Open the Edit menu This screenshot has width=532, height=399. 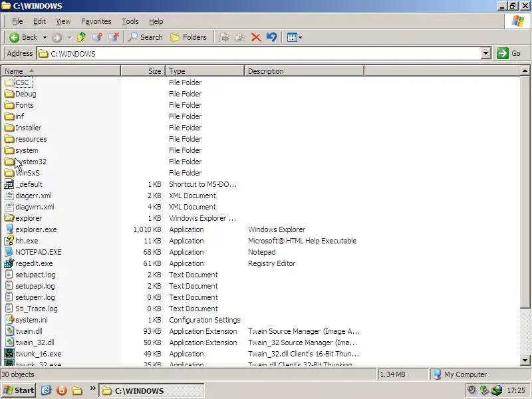[x=39, y=21]
